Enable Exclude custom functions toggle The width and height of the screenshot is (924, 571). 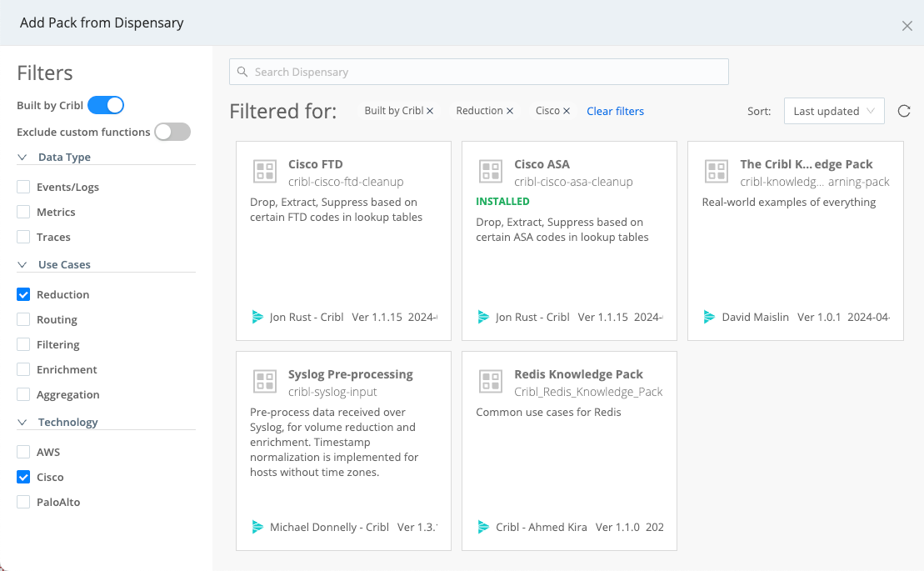click(x=172, y=132)
